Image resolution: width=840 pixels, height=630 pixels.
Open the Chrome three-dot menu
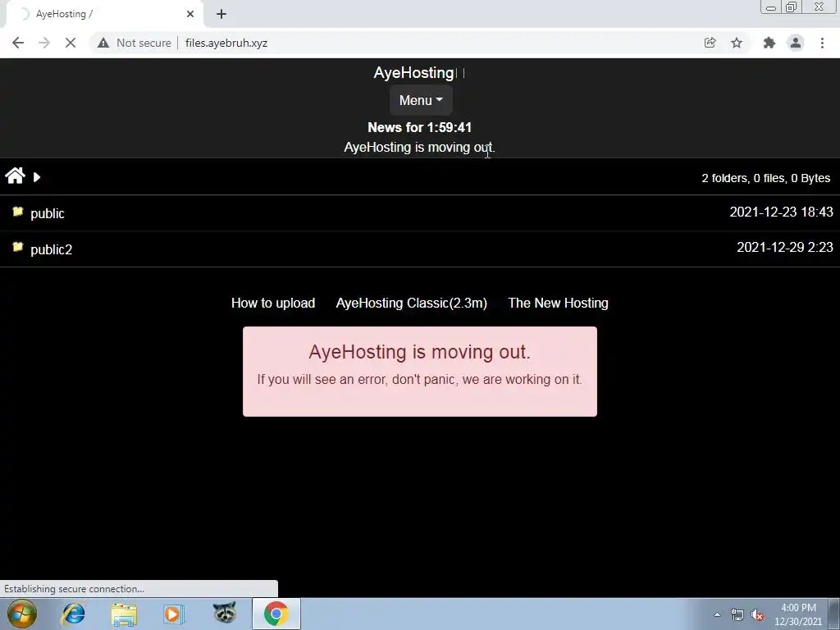[822, 43]
